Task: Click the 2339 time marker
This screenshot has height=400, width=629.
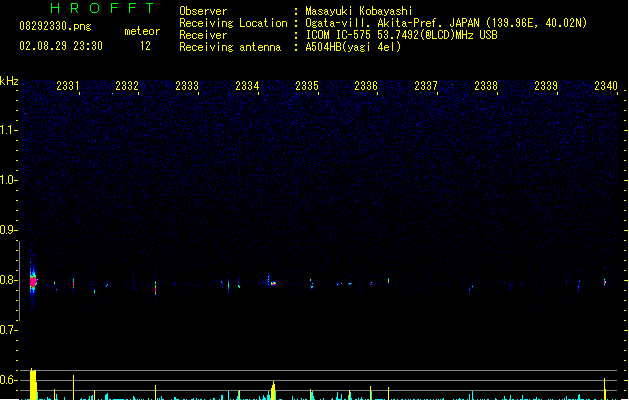Action: [546, 86]
